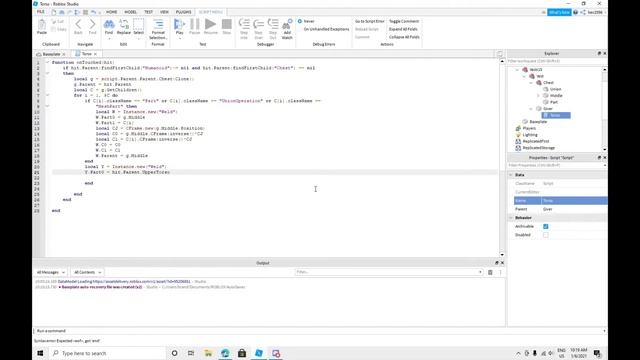Open the Replace tool in the ribbon

124,27
